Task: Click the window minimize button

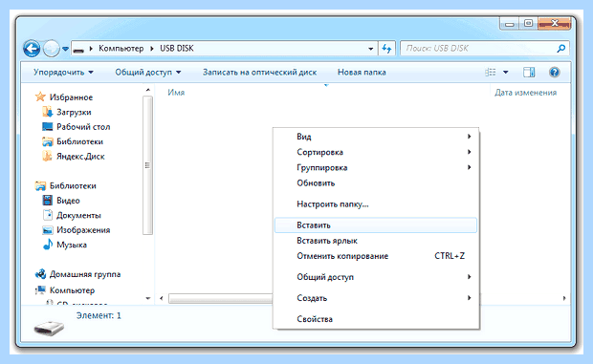Action: tap(509, 24)
